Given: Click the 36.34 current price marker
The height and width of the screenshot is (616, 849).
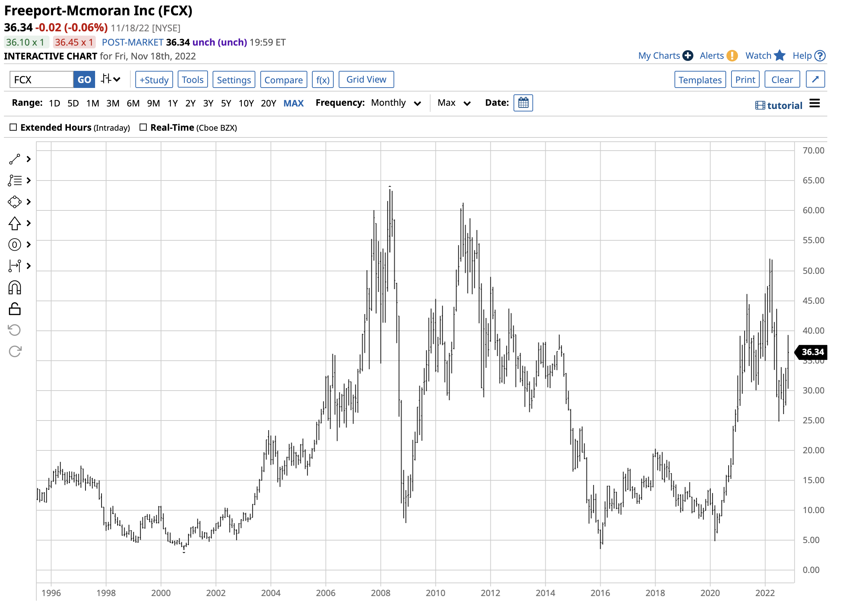Looking at the screenshot, I should [812, 353].
